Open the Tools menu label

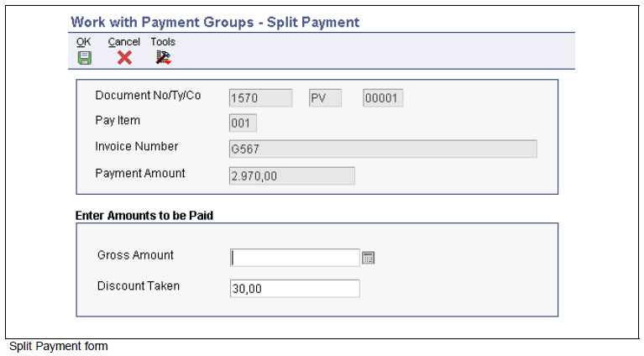tap(163, 42)
